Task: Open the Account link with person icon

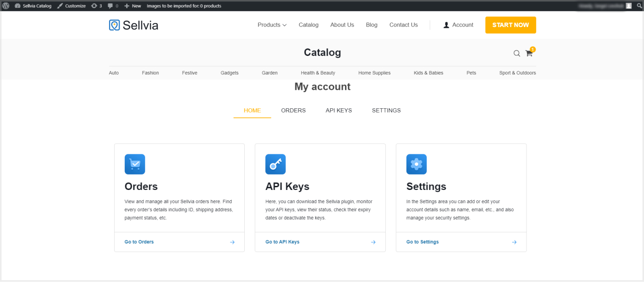Action: point(458,25)
